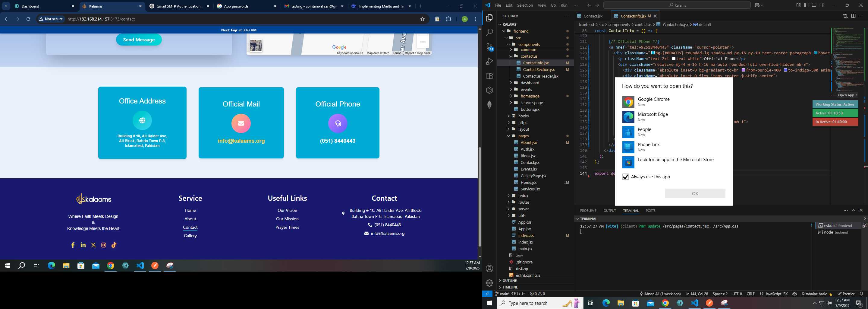Split the editor to the right
This screenshot has height=309, width=868.
(853, 16)
